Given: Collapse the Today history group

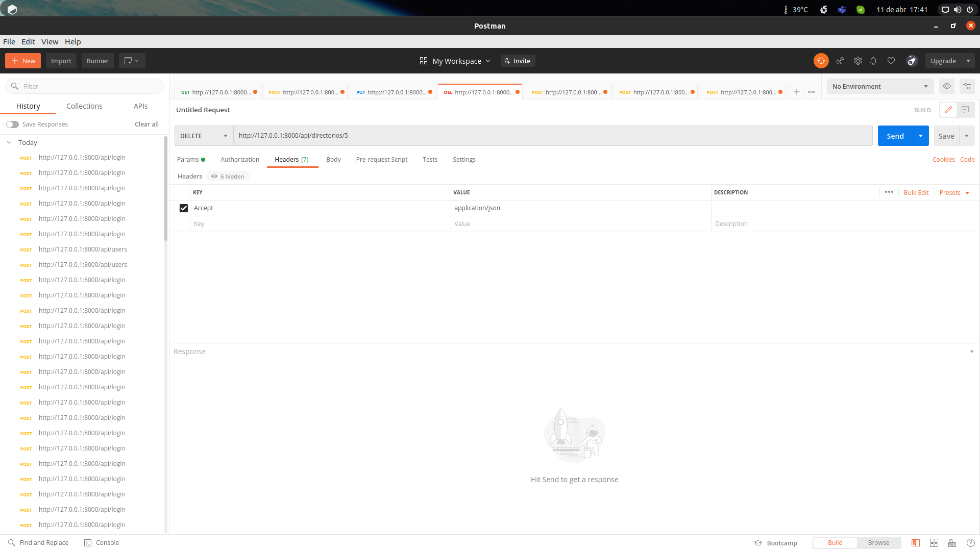Looking at the screenshot, I should pyautogui.click(x=9, y=142).
